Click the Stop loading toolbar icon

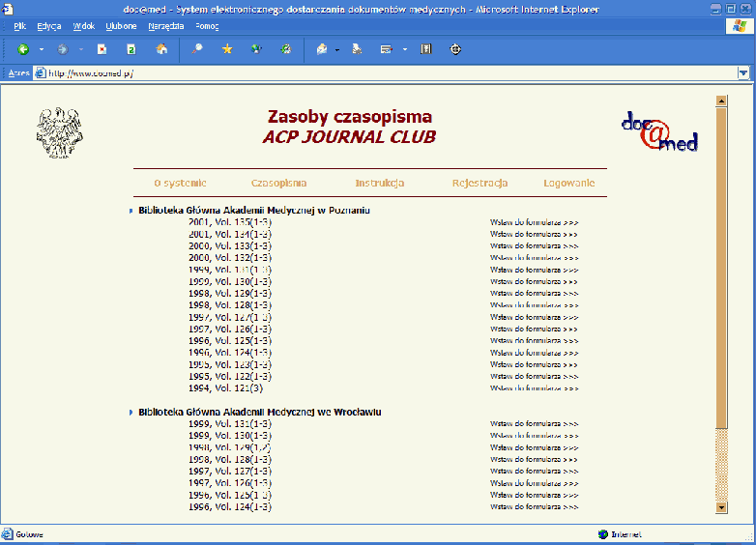click(102, 49)
